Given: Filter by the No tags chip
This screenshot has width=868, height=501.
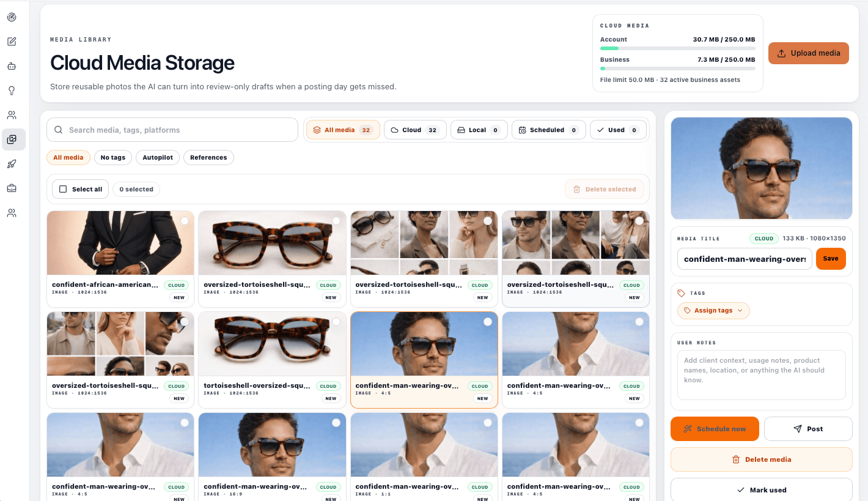Looking at the screenshot, I should point(113,157).
